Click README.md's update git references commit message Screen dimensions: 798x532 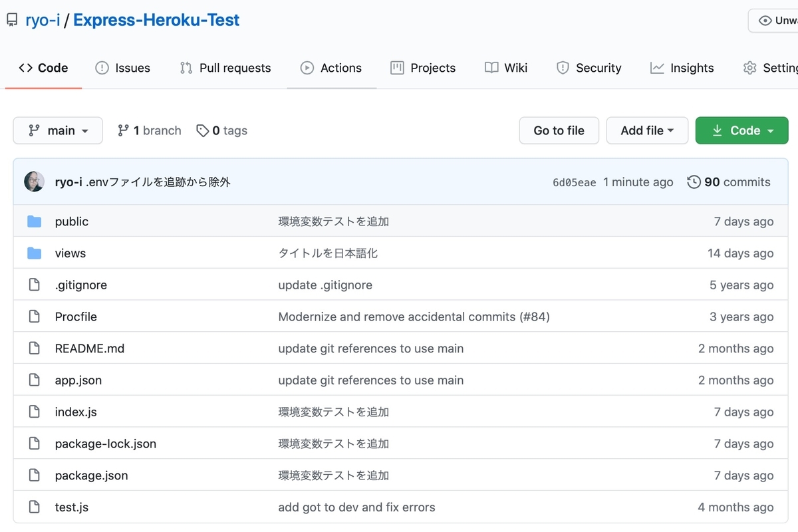(371, 348)
